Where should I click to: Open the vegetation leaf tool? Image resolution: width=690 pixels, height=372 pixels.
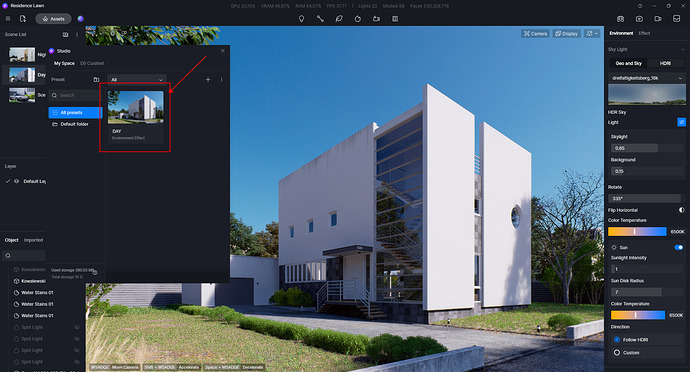tap(339, 19)
